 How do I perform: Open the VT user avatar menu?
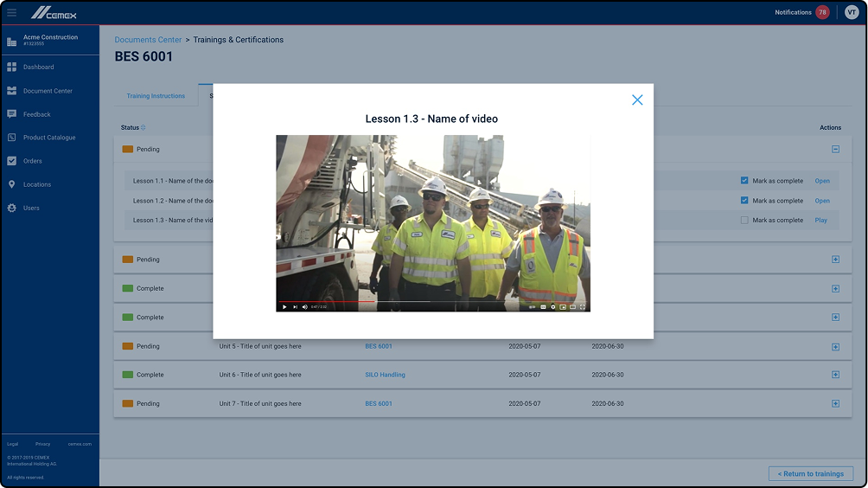coord(852,12)
